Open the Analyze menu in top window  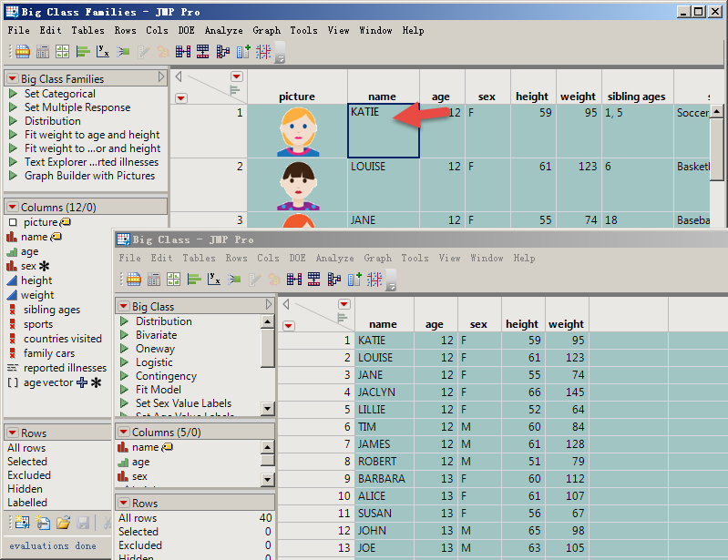[x=223, y=30]
